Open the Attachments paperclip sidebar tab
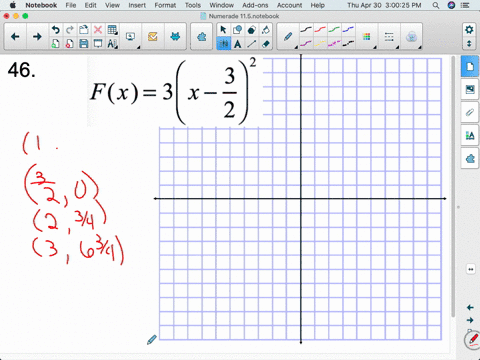480x360 pixels. (x=470, y=112)
